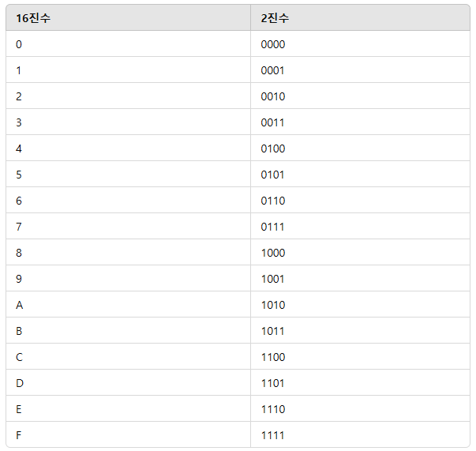
Task: Click the binary value 0101 cell
Action: tap(273, 175)
